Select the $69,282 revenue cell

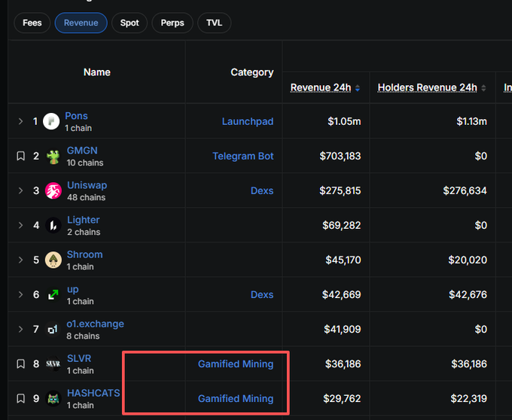(x=342, y=225)
